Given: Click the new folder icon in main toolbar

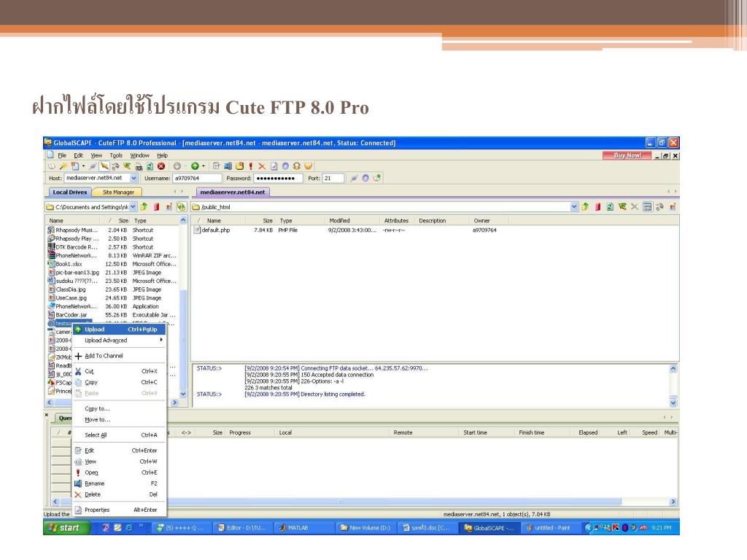Looking at the screenshot, I should click(239, 166).
